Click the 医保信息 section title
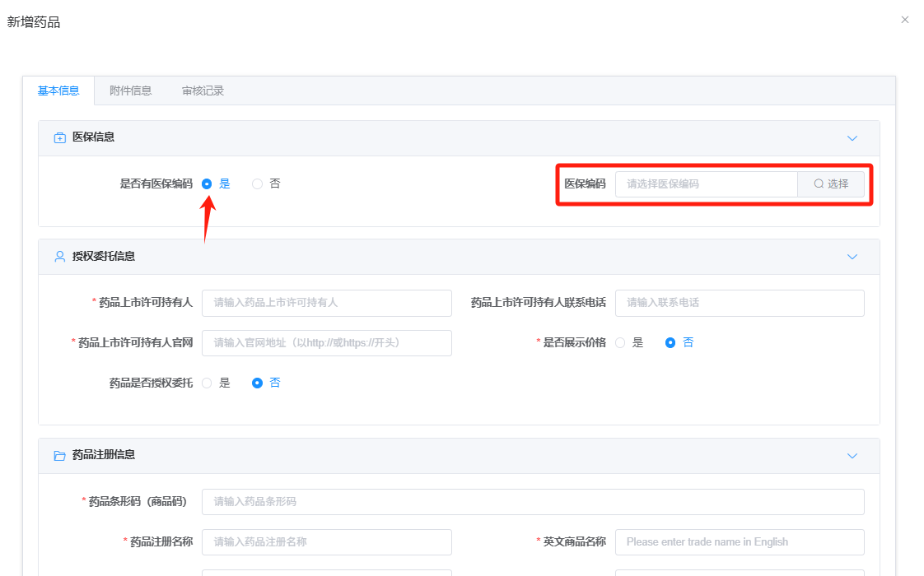This screenshot has width=924, height=576. coord(93,137)
